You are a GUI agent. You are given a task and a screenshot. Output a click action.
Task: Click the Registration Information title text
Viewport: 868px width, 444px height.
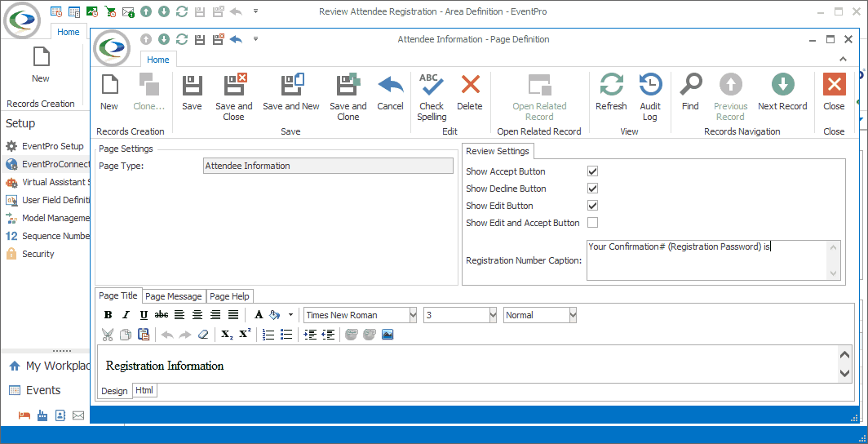tap(165, 366)
